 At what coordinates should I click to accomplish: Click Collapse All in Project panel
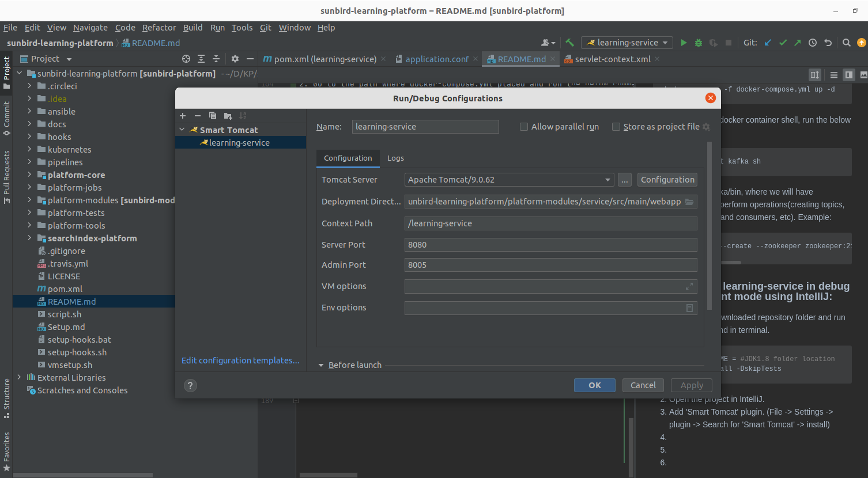pyautogui.click(x=216, y=59)
